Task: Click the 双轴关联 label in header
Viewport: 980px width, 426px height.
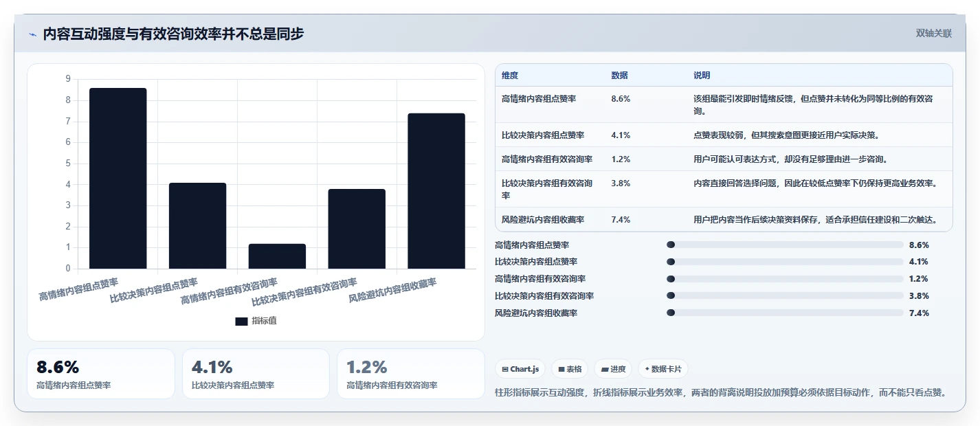Action: (934, 34)
